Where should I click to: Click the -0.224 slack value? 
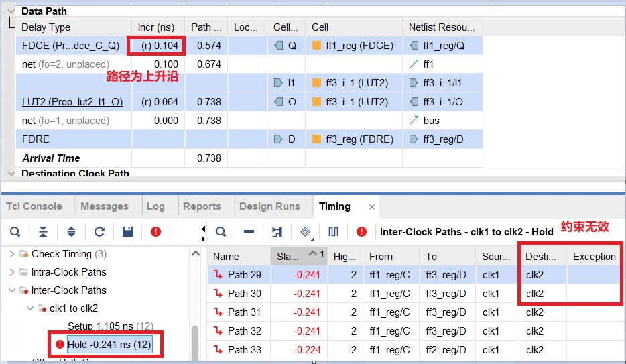coord(306,350)
